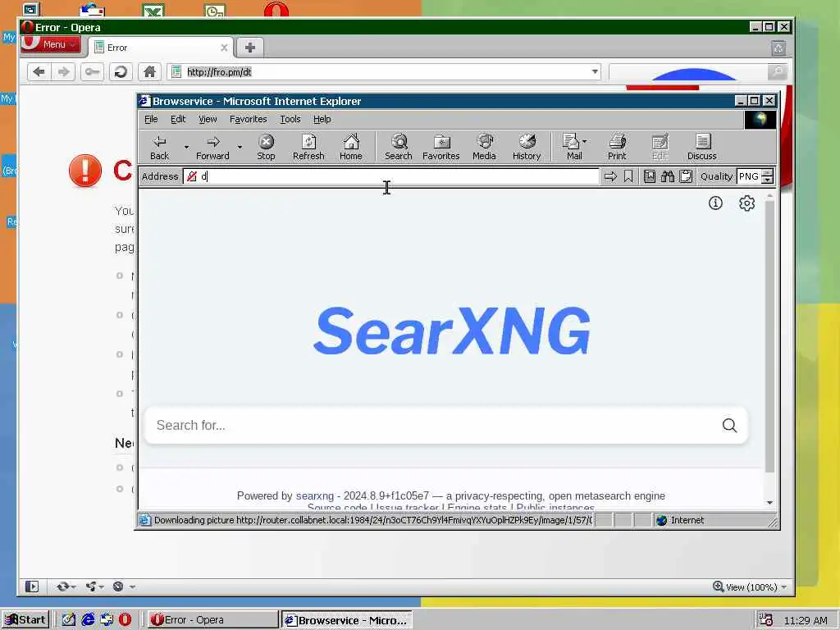Click the Browservice bookmark icon
Screen dimensions: 840x630
pos(628,176)
